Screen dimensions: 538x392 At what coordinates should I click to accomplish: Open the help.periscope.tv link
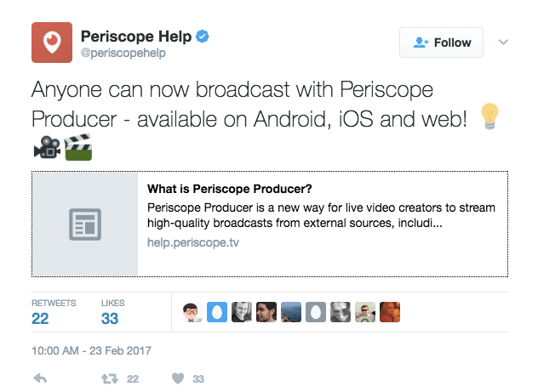pyautogui.click(x=193, y=242)
